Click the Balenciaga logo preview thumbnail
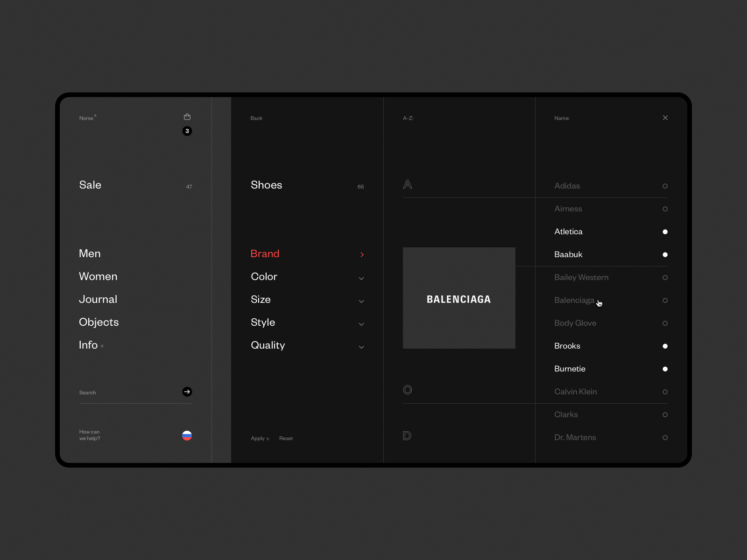The height and width of the screenshot is (560, 747). click(x=459, y=298)
